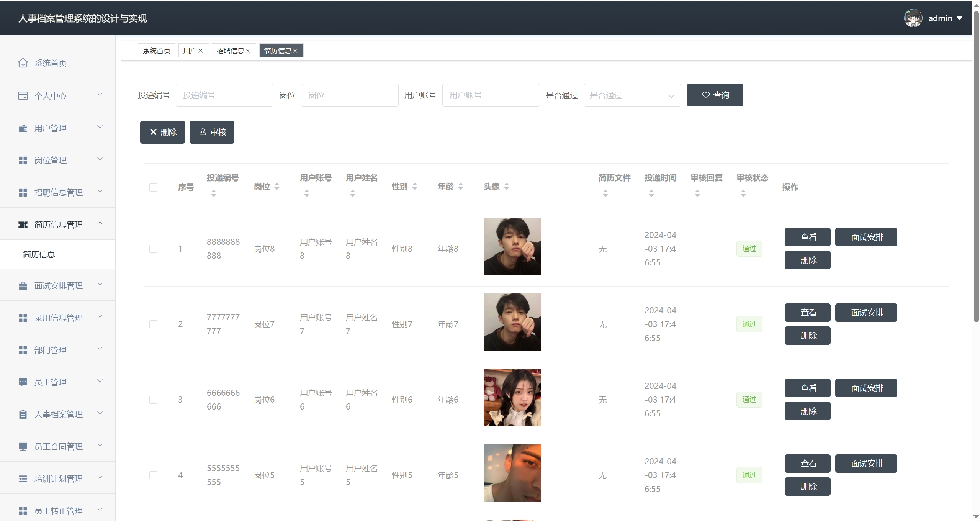Click the avatar photo in 岗位5 row
Viewport: 980px width, 521px height.
(512, 473)
